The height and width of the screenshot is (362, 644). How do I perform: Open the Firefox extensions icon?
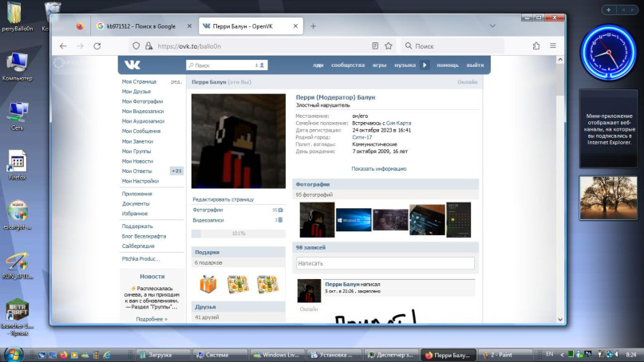(535, 46)
